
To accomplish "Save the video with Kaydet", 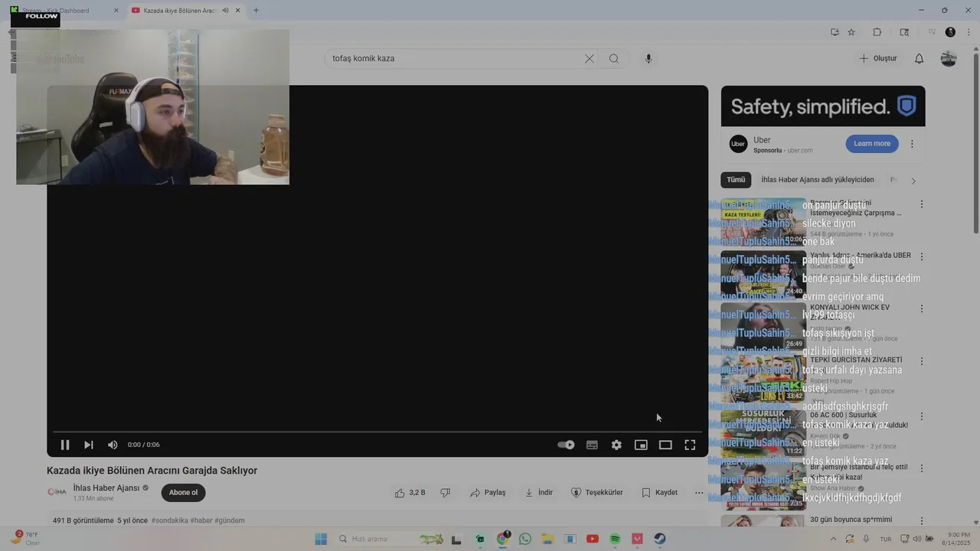I will pyautogui.click(x=659, y=493).
